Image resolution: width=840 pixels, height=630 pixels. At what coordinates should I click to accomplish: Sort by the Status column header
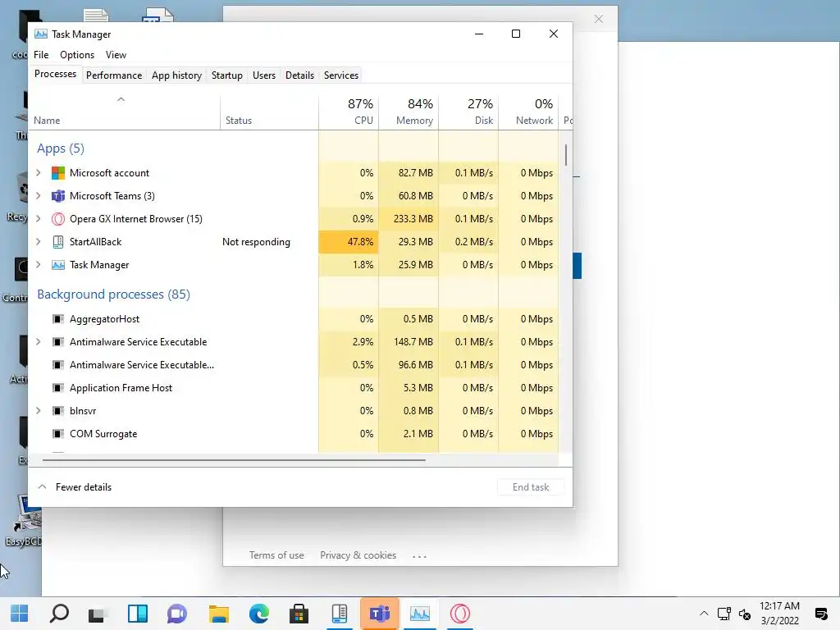pos(269,112)
